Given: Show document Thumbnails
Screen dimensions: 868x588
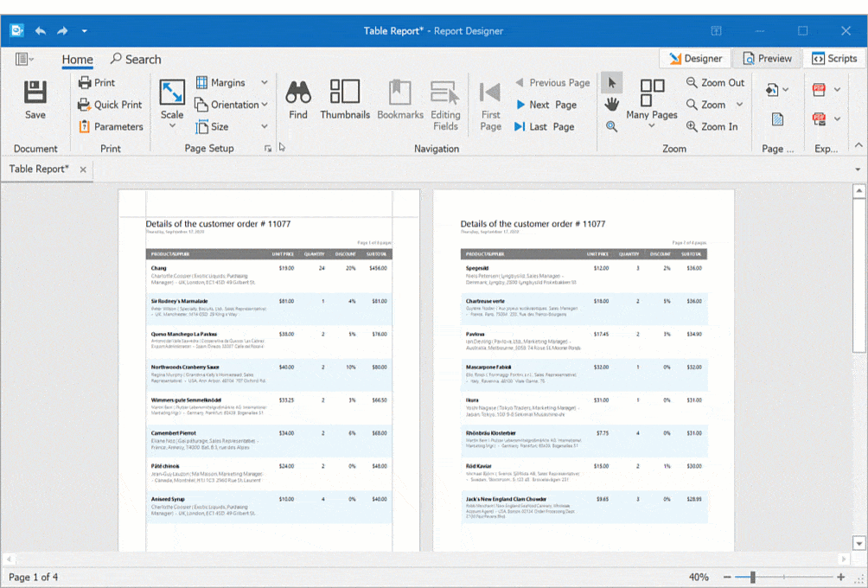Looking at the screenshot, I should pyautogui.click(x=345, y=99).
